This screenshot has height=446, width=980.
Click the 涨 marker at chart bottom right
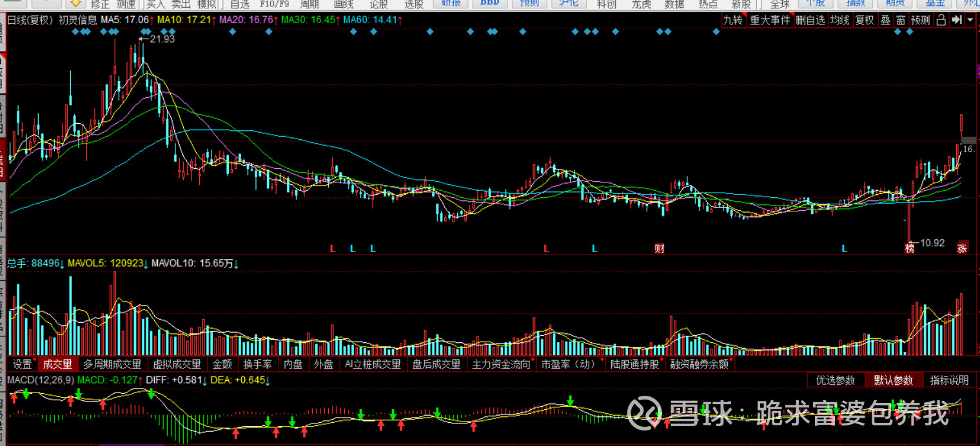click(963, 248)
